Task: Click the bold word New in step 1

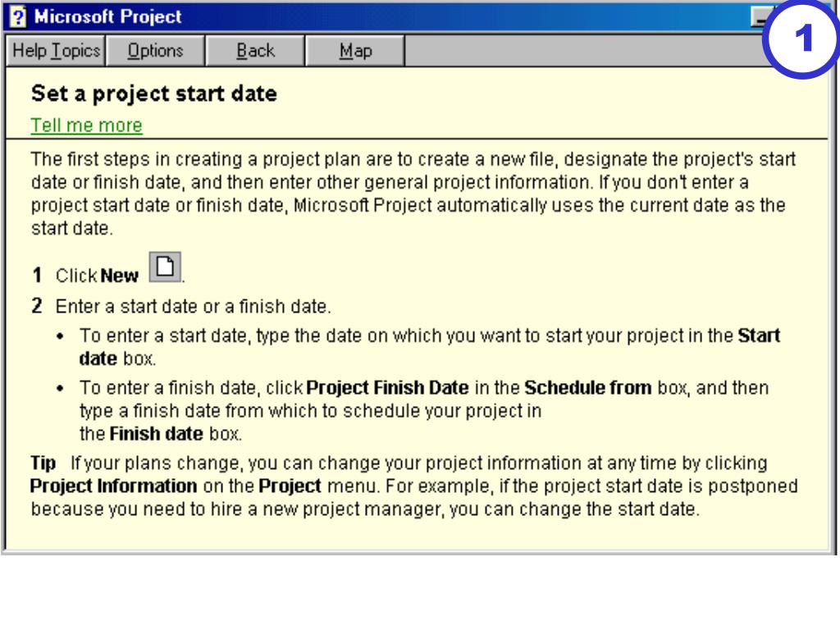Action: (x=120, y=276)
